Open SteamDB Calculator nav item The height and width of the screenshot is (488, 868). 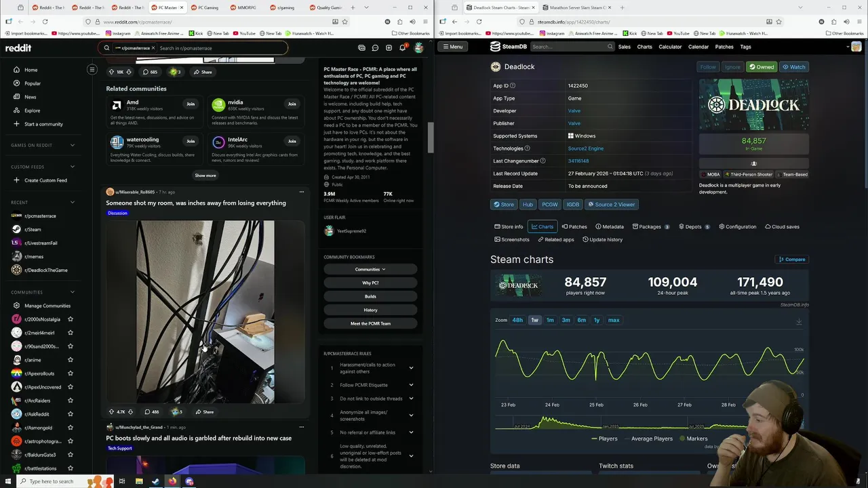click(x=670, y=47)
